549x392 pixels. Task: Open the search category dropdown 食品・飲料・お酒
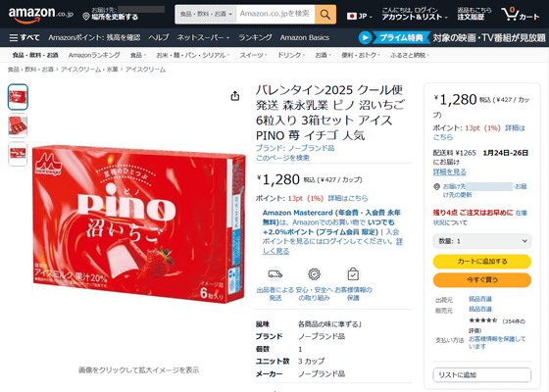click(x=206, y=15)
